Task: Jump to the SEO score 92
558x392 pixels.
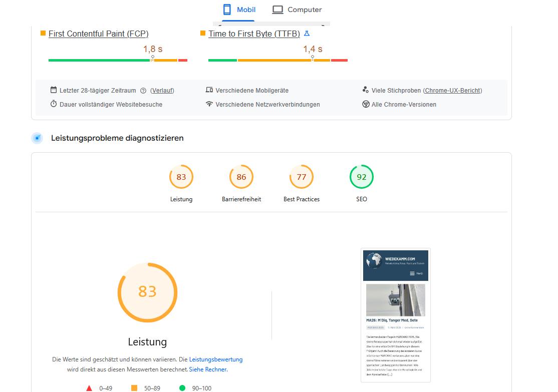Action: pos(362,177)
